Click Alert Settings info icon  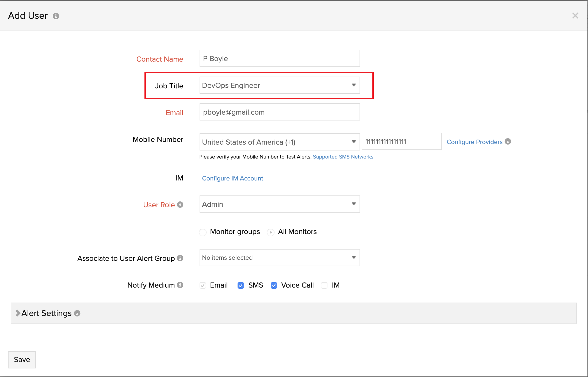coord(77,313)
